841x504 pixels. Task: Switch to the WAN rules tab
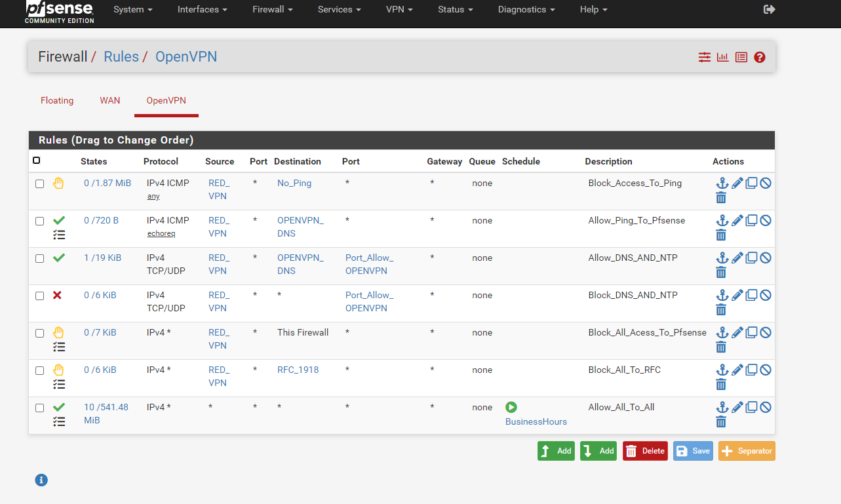point(110,100)
